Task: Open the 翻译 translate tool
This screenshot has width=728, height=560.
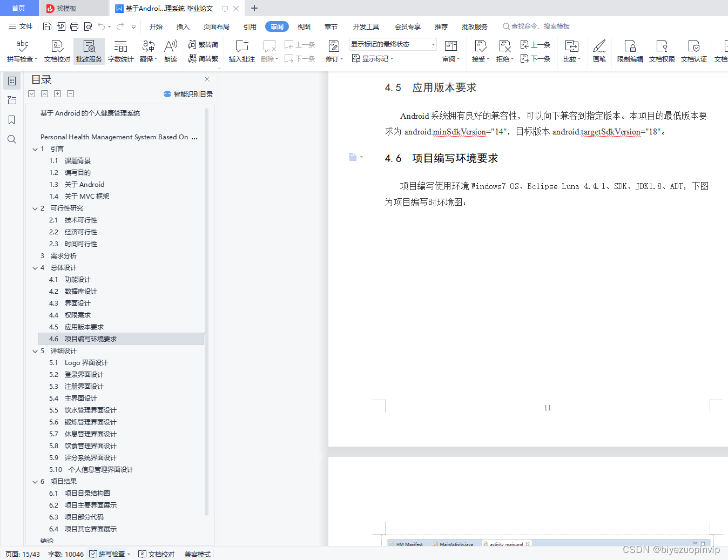Action: coord(149,51)
